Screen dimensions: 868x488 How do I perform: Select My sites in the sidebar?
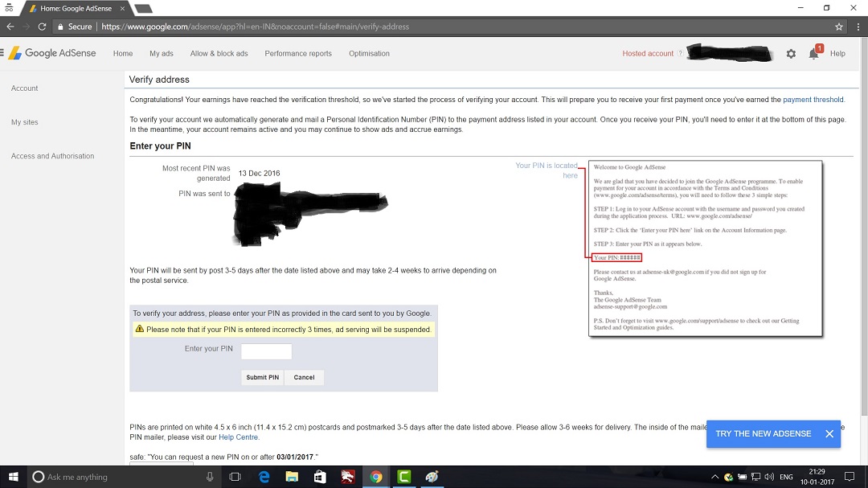coord(24,122)
